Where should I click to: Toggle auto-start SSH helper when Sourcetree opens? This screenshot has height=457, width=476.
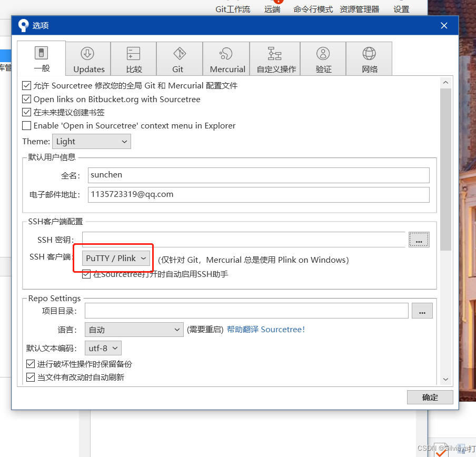[86, 274]
